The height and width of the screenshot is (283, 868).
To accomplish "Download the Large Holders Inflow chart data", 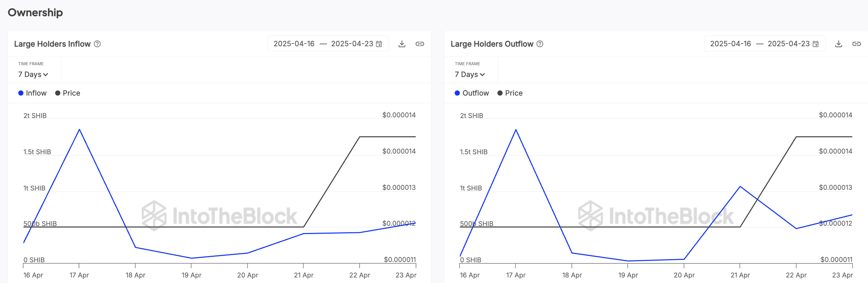I will pyautogui.click(x=402, y=44).
